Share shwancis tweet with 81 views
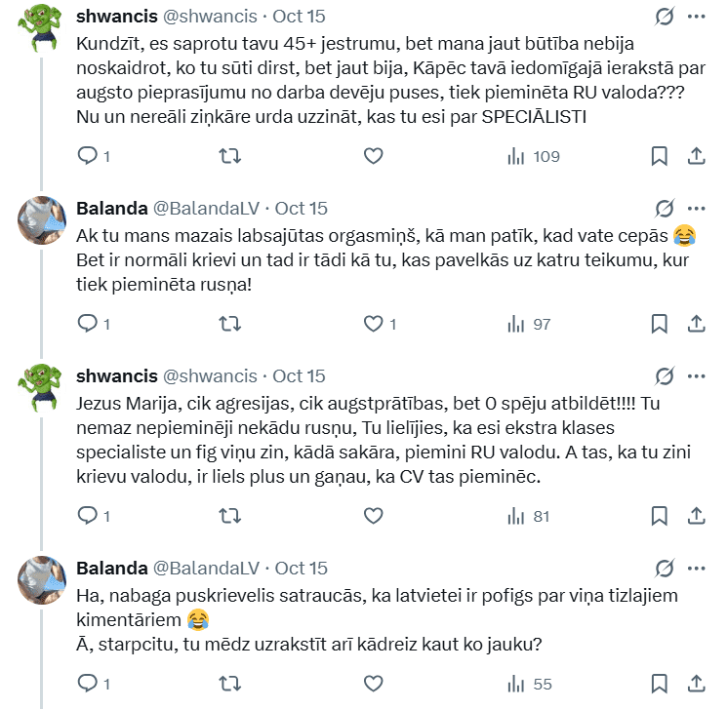The width and height of the screenshot is (728, 709). [x=697, y=516]
